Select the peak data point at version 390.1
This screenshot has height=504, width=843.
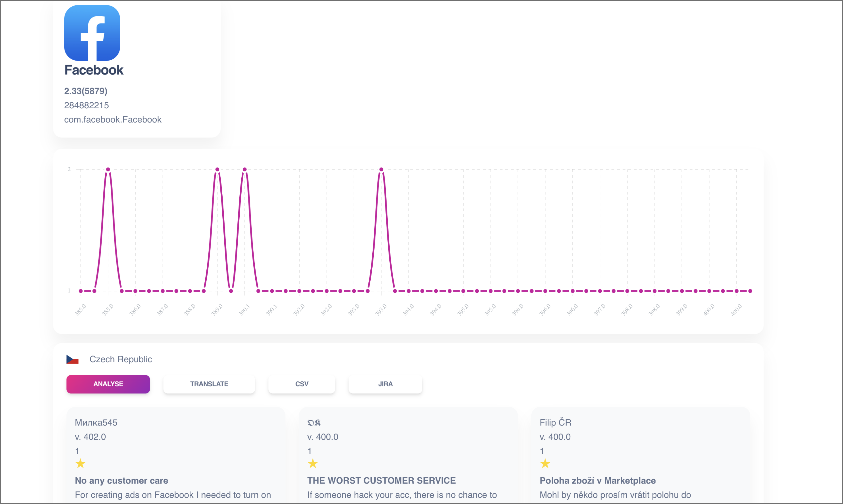[x=245, y=170]
